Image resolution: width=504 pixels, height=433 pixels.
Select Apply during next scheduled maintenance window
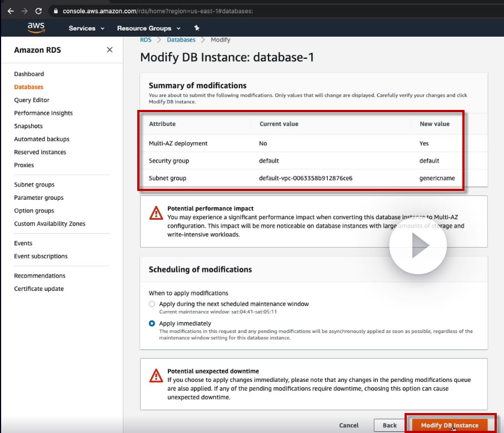click(152, 304)
